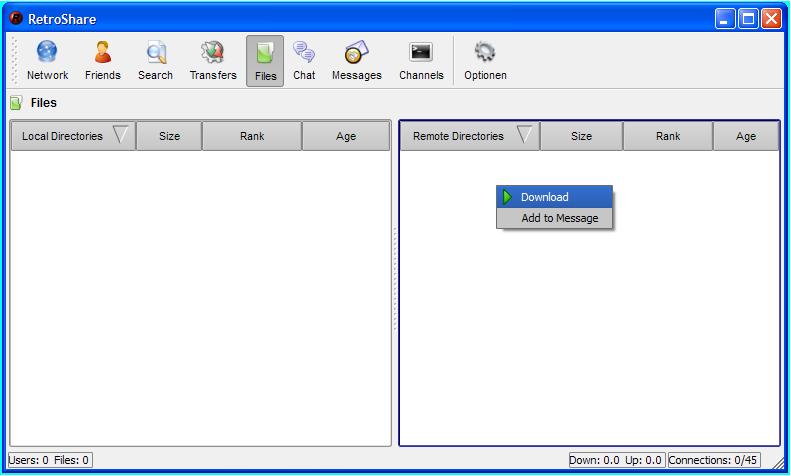Open the Channels terminal icon
This screenshot has width=791, height=476.
click(x=421, y=52)
